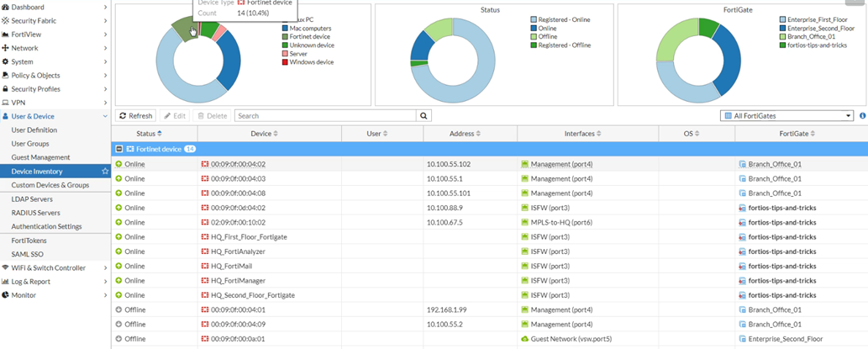This screenshot has height=349, width=868.
Task: Click interface icon for MPLS-to-HQ (port6)
Action: (525, 222)
